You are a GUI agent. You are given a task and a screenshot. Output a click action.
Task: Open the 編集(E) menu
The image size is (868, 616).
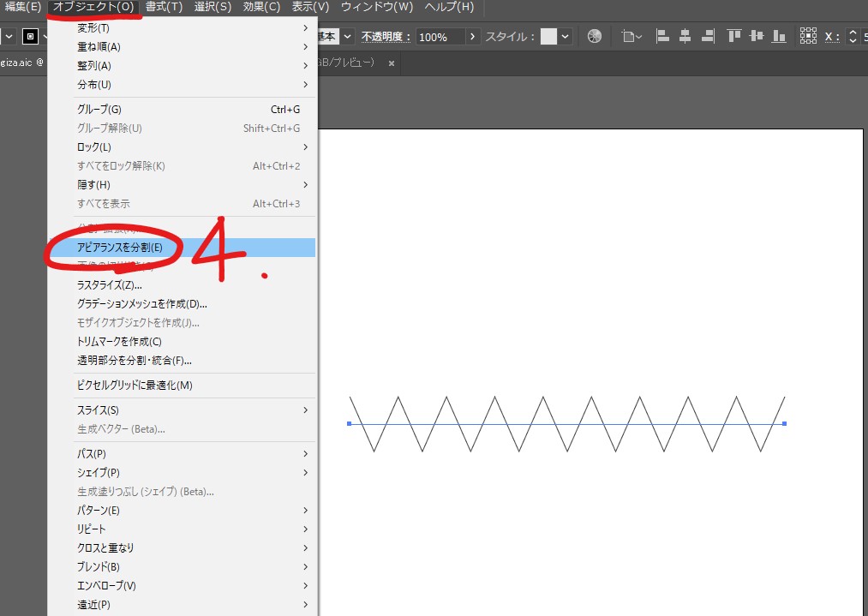pyautogui.click(x=23, y=7)
